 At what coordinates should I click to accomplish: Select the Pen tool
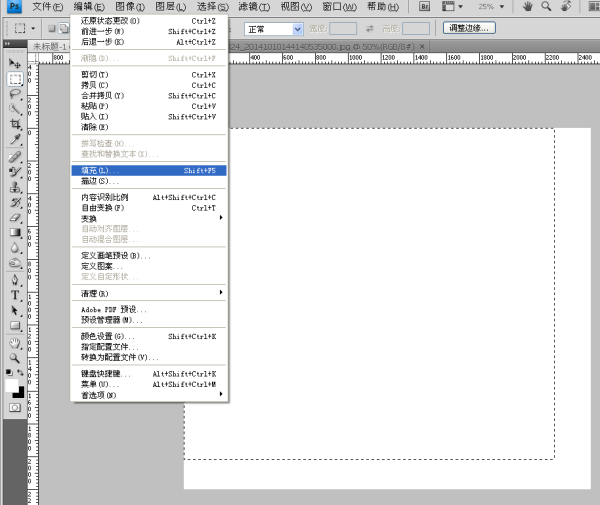[x=15, y=280]
